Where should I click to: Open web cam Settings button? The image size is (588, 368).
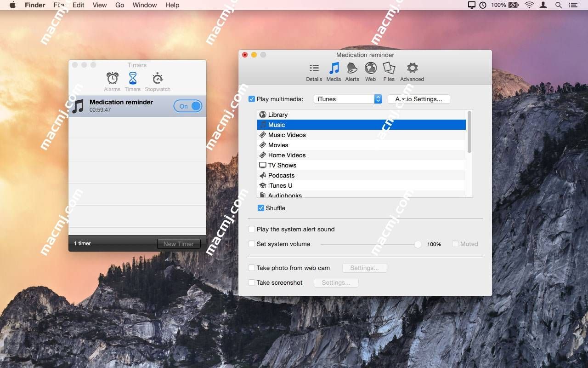pos(365,268)
